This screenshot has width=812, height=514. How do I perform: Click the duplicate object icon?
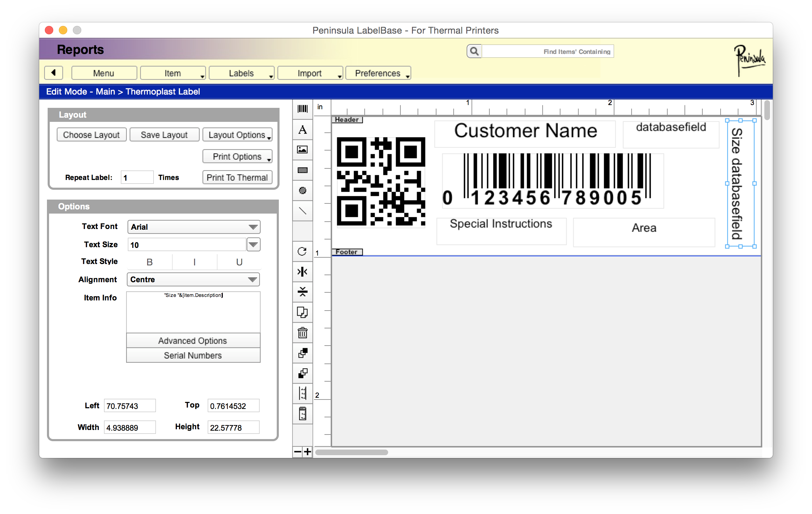tap(302, 312)
